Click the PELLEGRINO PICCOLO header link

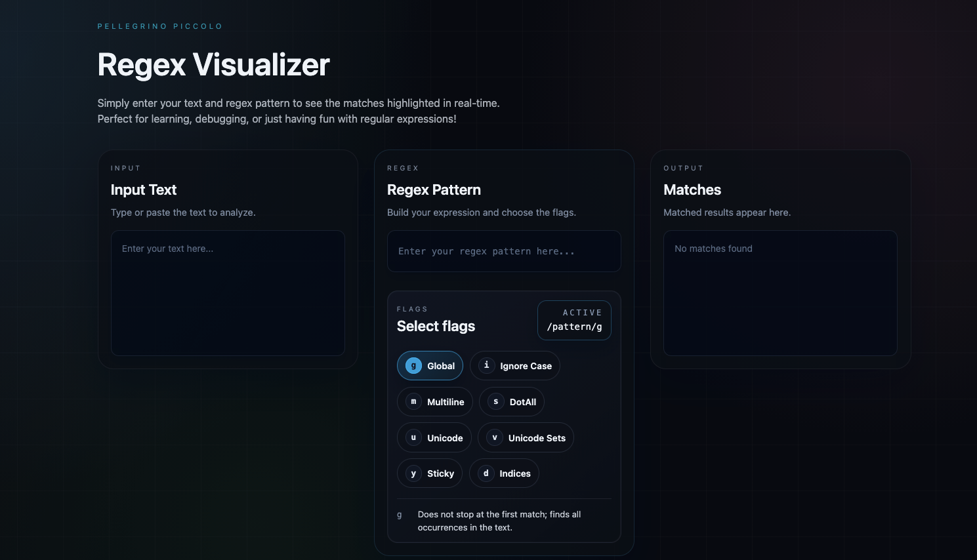pyautogui.click(x=160, y=26)
